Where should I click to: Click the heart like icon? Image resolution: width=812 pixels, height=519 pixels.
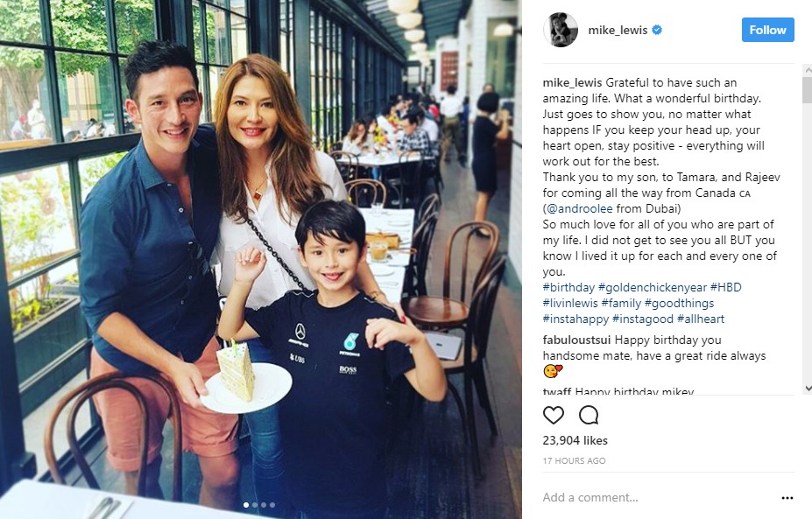pos(553,415)
